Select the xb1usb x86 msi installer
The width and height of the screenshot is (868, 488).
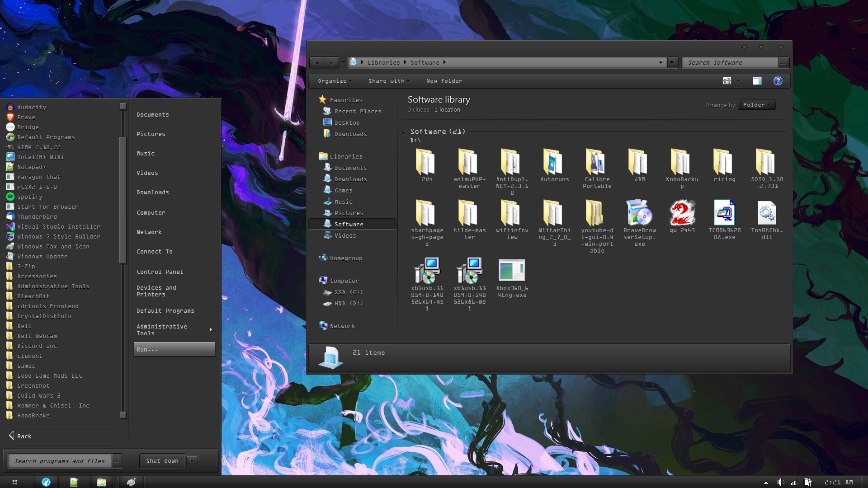(469, 284)
